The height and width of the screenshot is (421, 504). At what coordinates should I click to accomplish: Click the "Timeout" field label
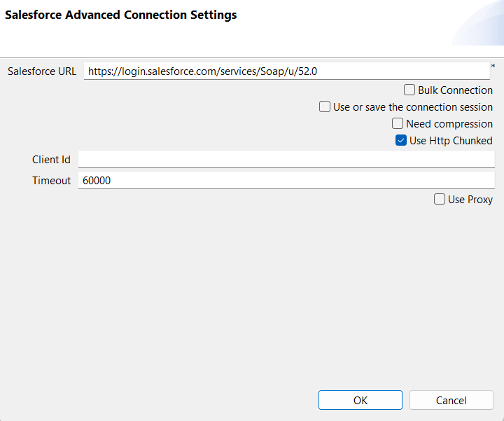point(51,181)
